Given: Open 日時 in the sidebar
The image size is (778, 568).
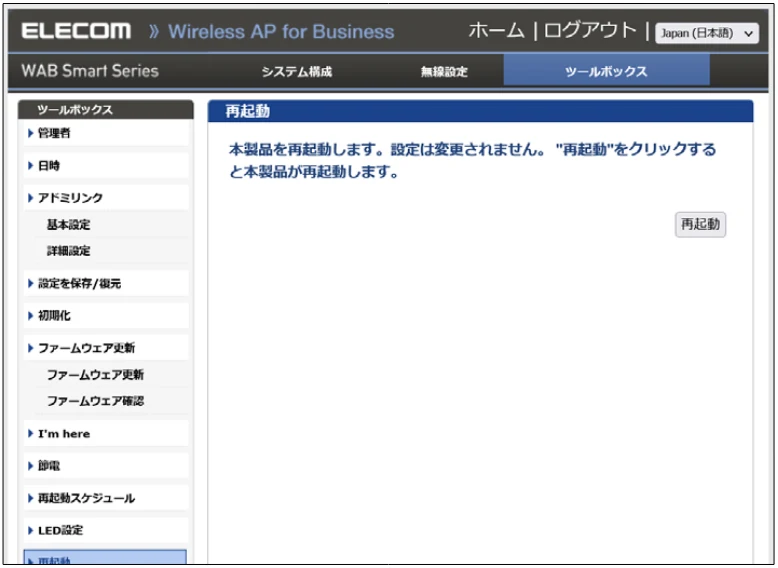Looking at the screenshot, I should click(x=106, y=166).
